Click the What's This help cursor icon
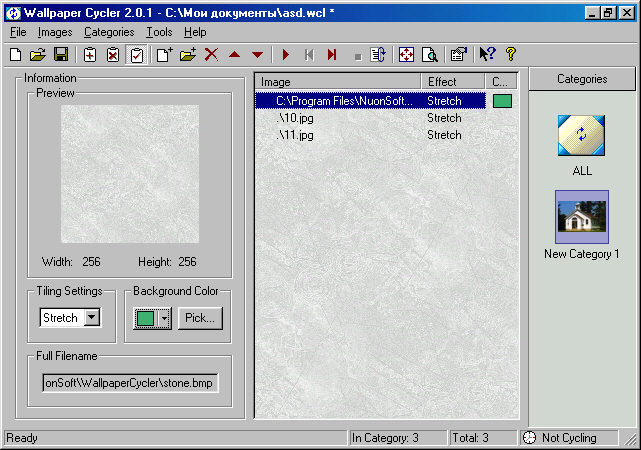 click(487, 55)
